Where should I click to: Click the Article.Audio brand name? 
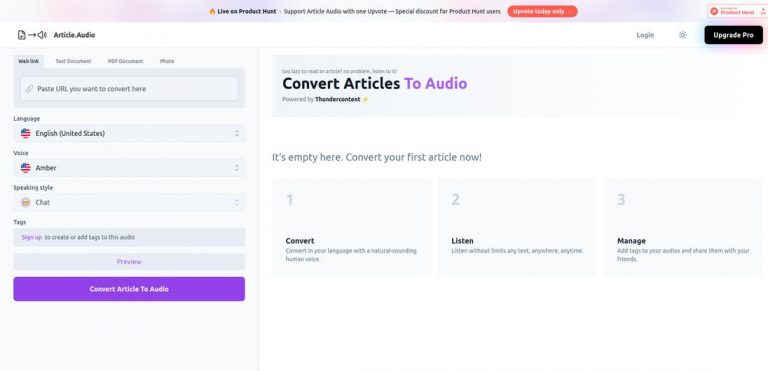pos(74,35)
